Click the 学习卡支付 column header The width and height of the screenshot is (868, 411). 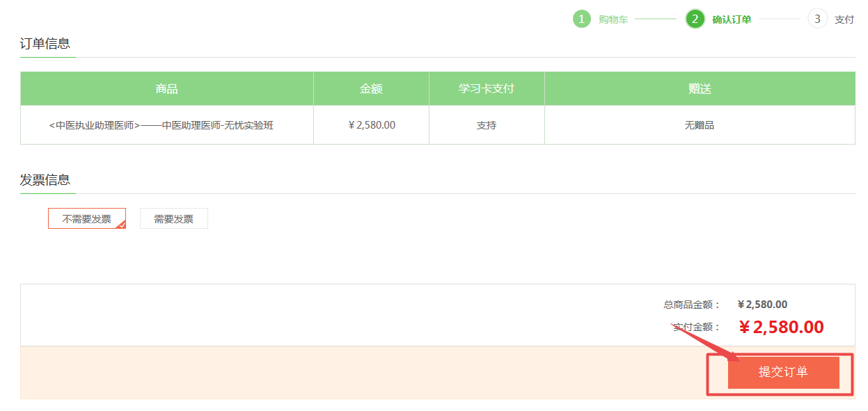click(x=487, y=88)
